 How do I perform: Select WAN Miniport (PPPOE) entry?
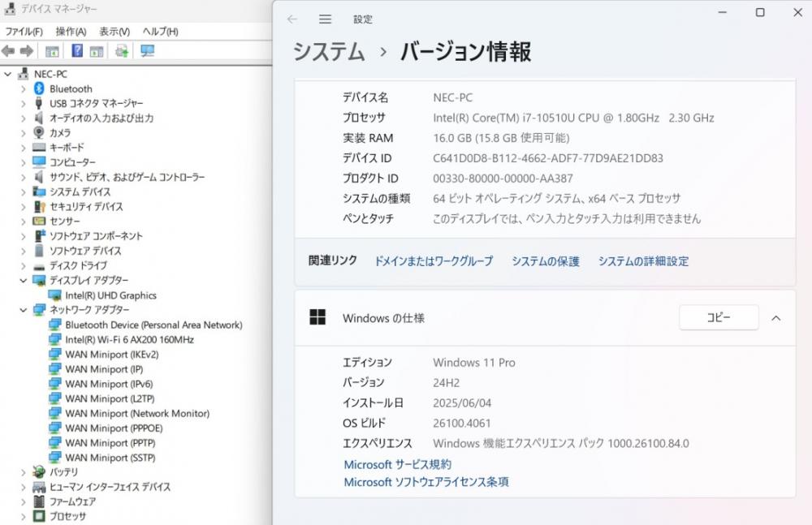pos(114,428)
